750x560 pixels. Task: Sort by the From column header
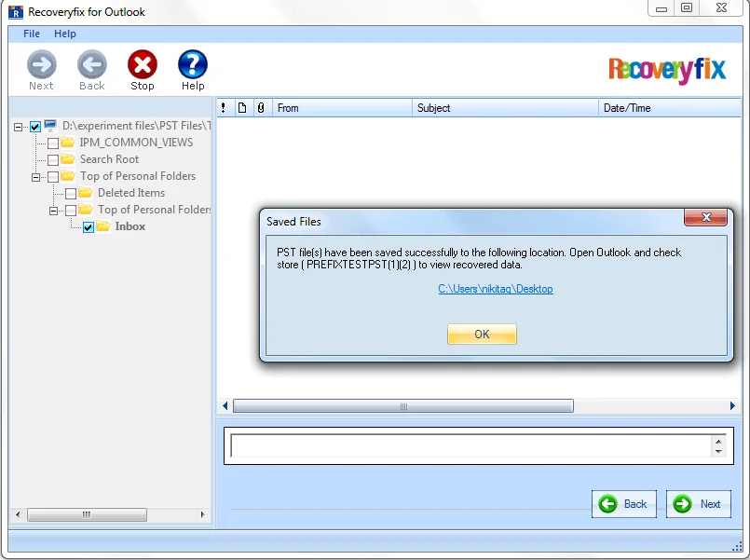pos(342,107)
